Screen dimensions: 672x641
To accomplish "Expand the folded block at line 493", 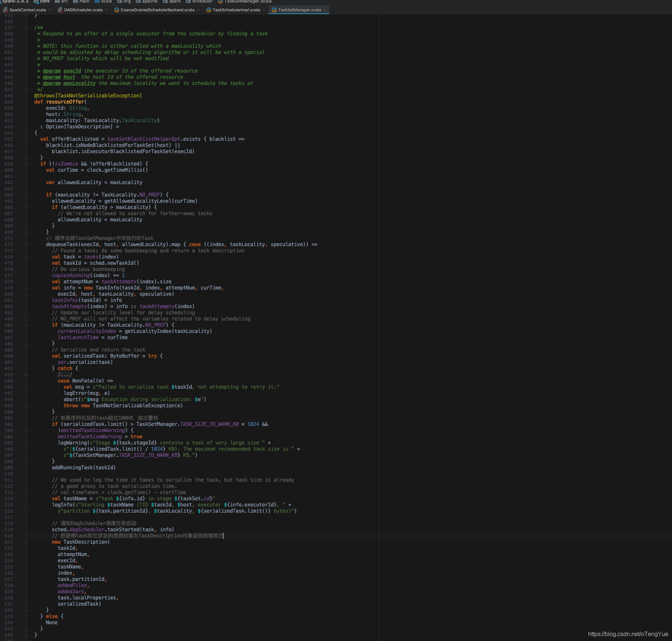I will coord(26,375).
